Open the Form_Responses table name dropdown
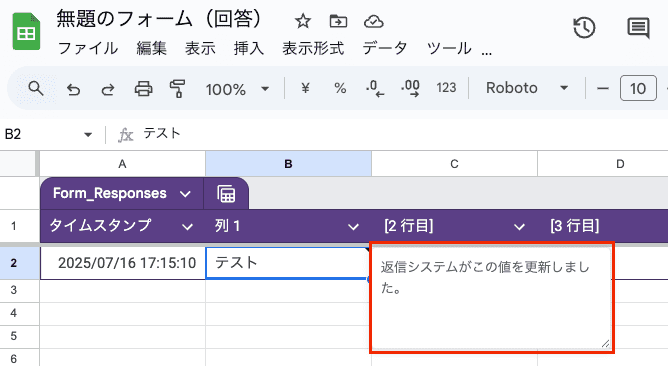 (185, 194)
